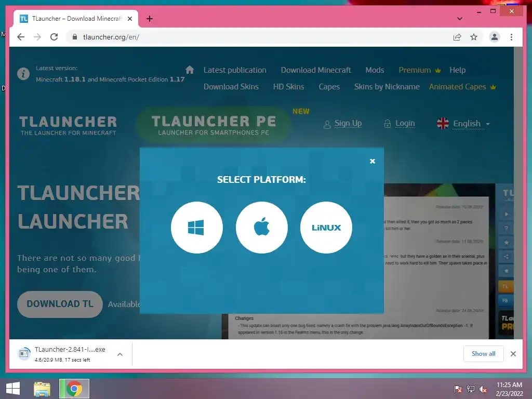Select the Apple macOS platform icon
532x399 pixels.
pos(262,228)
